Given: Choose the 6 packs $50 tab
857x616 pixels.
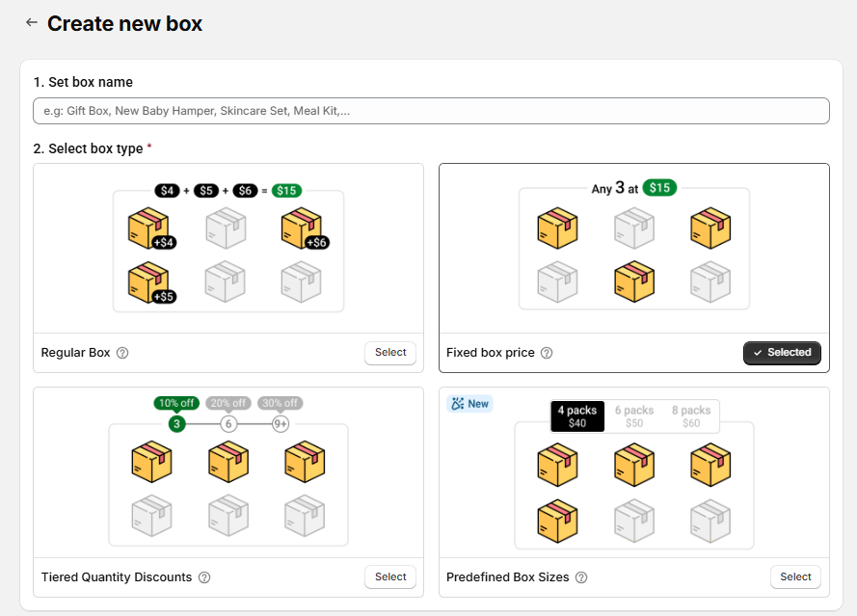Looking at the screenshot, I should coord(634,416).
